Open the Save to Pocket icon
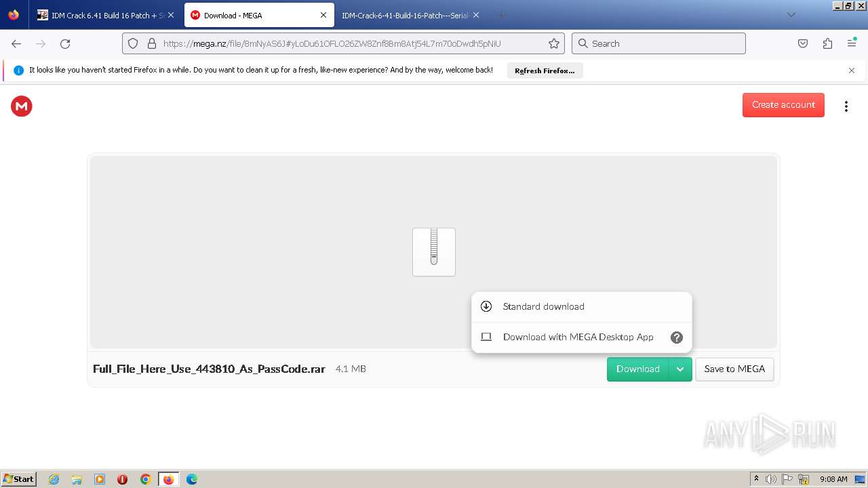The width and height of the screenshot is (868, 488). click(x=803, y=43)
